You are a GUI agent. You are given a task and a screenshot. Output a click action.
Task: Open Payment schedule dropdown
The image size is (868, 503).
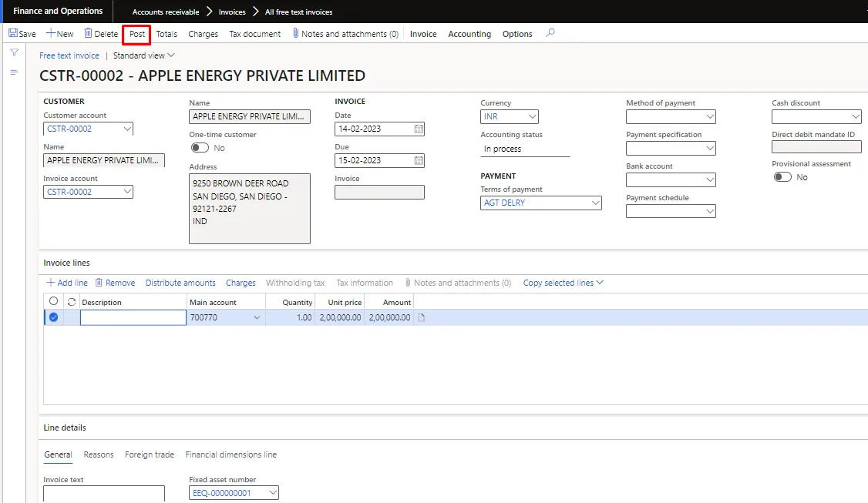click(710, 211)
